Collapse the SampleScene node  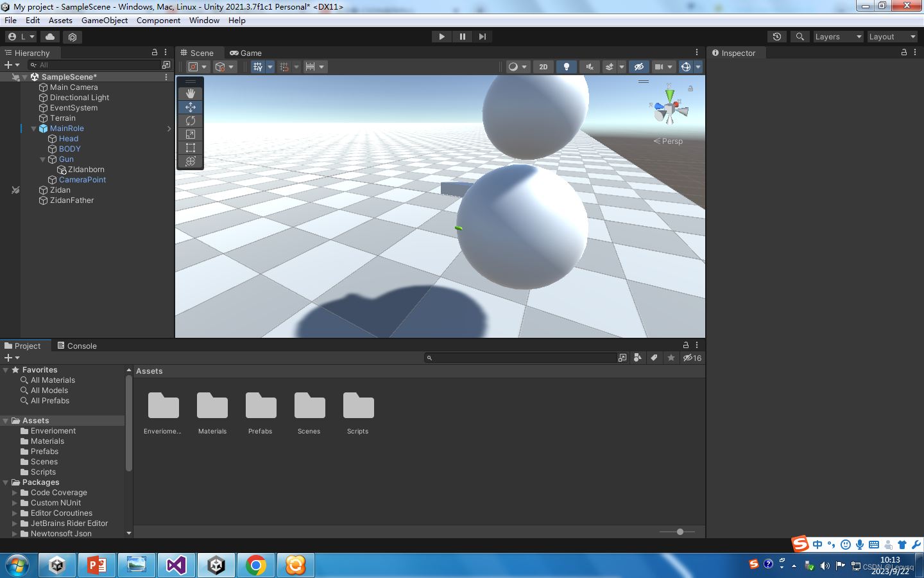(25, 77)
